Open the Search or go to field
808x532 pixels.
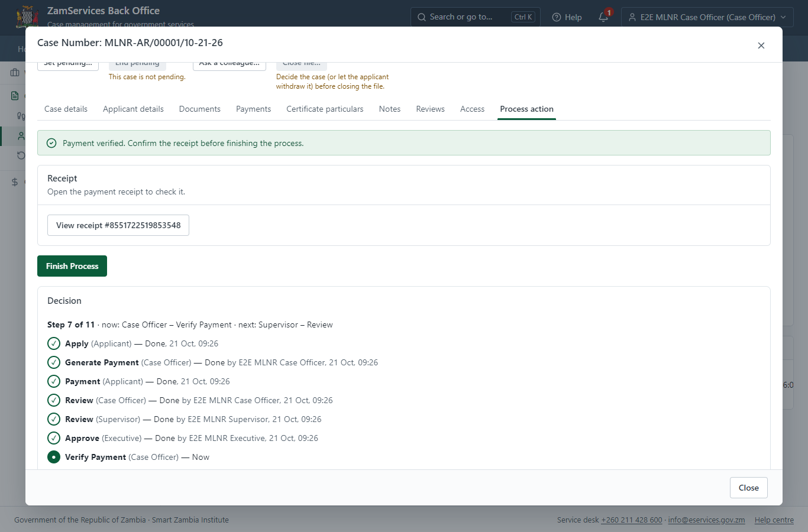tap(476, 17)
